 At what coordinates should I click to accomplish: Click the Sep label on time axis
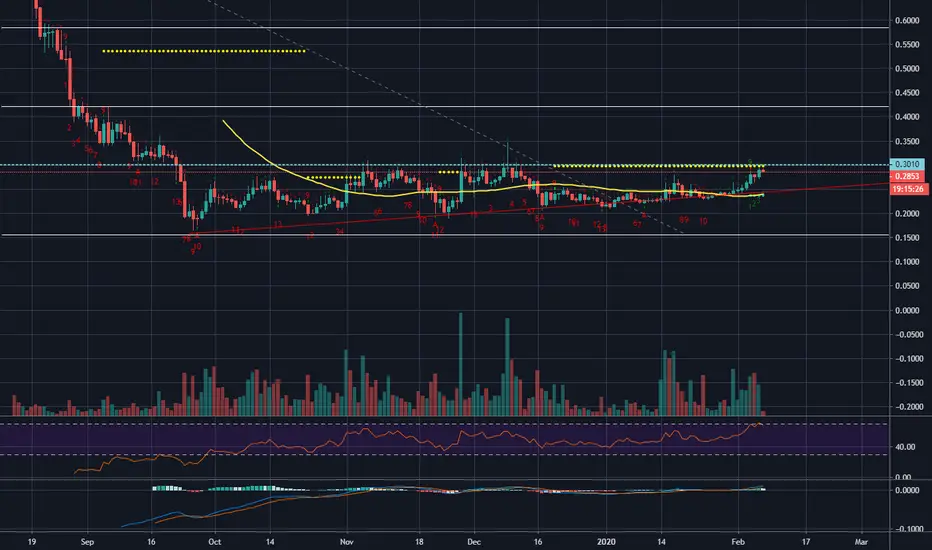(x=87, y=542)
